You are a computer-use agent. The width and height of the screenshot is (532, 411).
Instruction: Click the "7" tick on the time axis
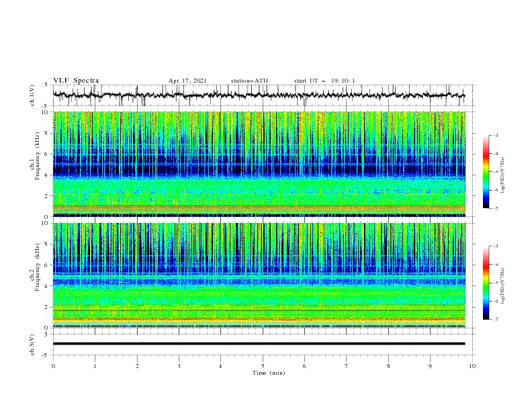(x=347, y=366)
